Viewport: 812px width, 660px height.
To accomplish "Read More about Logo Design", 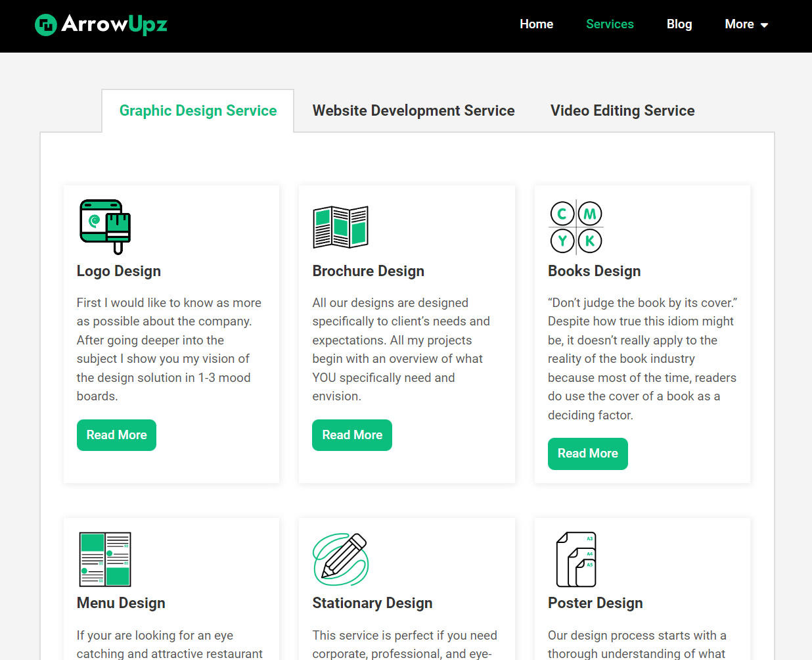I will click(116, 435).
